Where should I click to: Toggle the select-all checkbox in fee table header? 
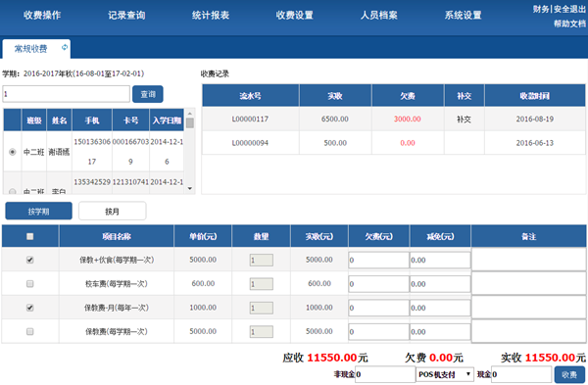point(30,236)
